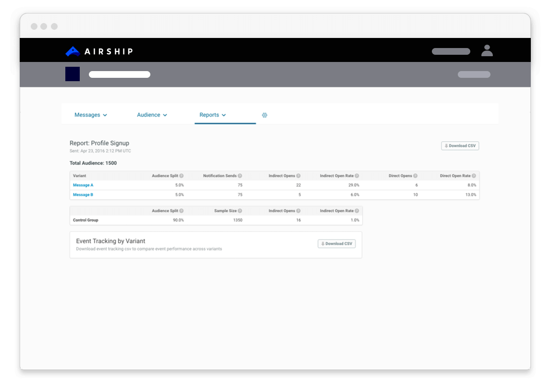Screen dimensions: 551x392
Task: Click help icon beside Notification Sends
Action: coord(240,176)
